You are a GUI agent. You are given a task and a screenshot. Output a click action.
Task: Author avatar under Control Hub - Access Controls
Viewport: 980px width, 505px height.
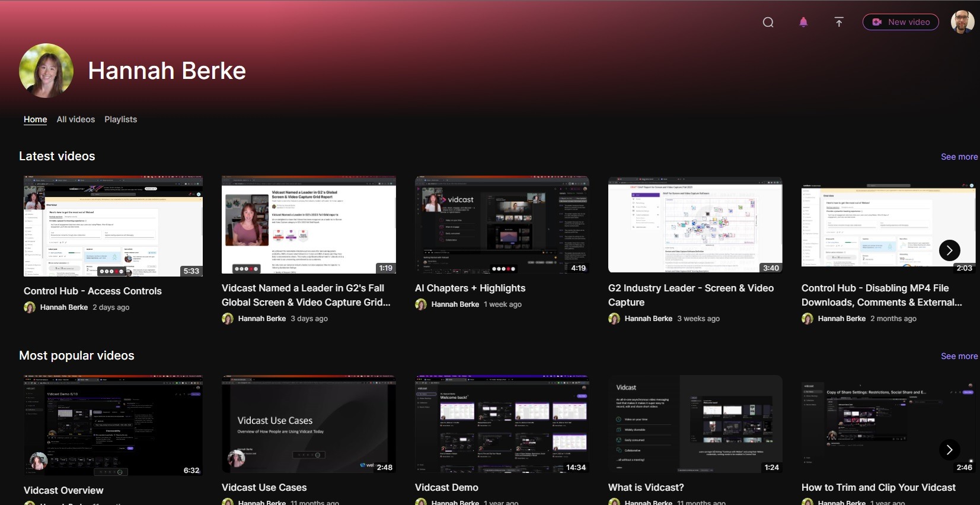tap(30, 307)
